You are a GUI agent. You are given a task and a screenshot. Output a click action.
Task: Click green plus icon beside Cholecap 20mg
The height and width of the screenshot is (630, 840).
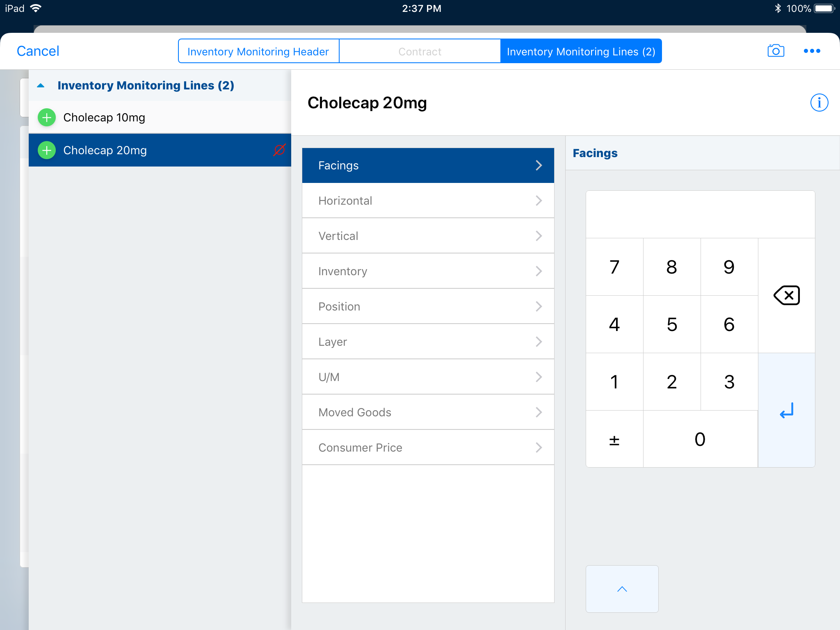click(47, 151)
